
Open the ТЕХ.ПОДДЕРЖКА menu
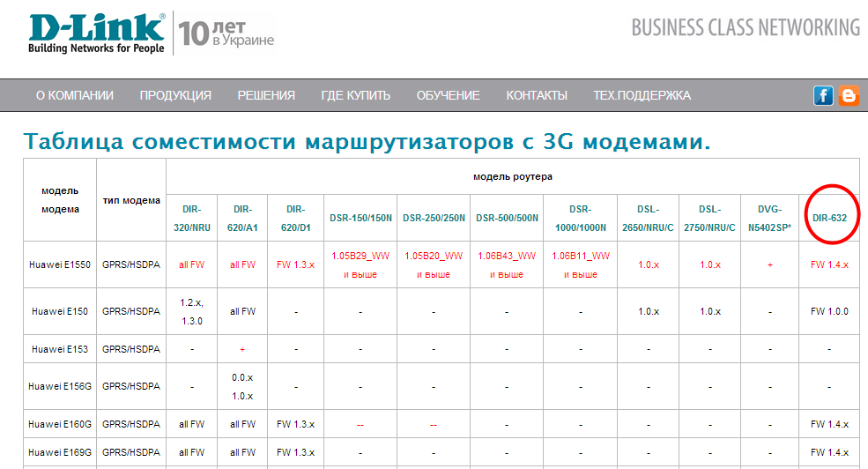tap(642, 96)
